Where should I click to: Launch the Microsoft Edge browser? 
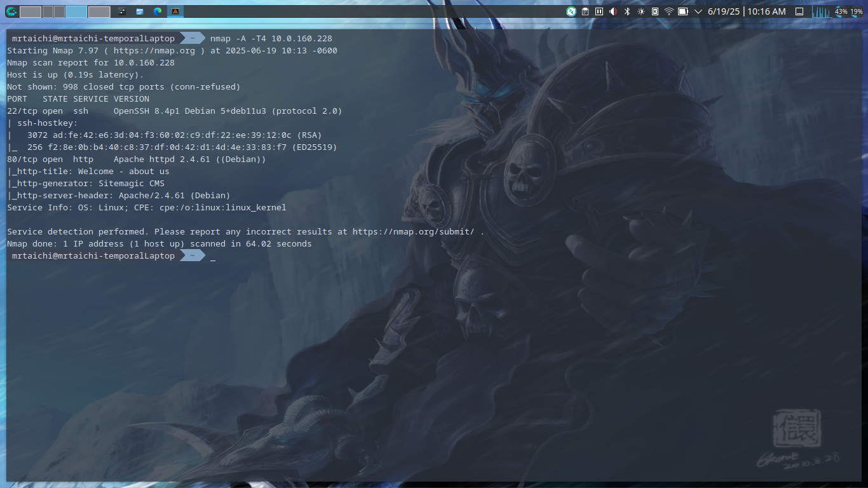[158, 11]
